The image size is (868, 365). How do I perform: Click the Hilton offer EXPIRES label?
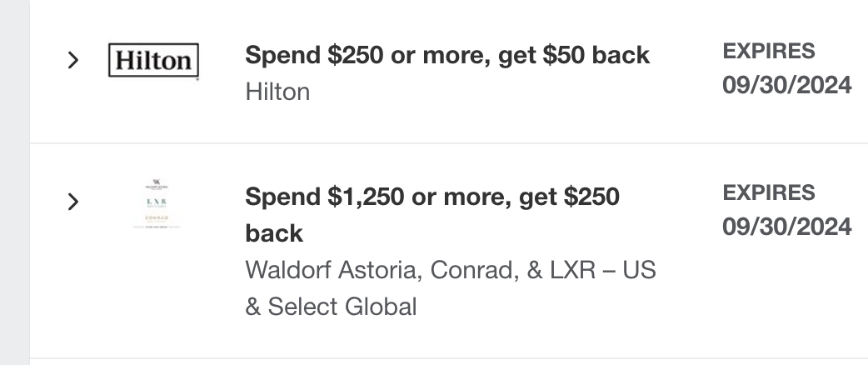(x=768, y=51)
